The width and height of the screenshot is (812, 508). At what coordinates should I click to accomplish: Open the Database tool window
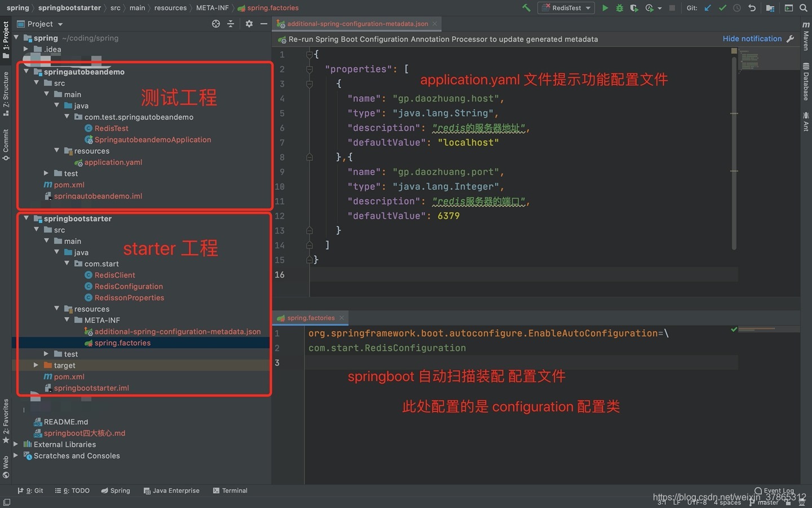[806, 82]
